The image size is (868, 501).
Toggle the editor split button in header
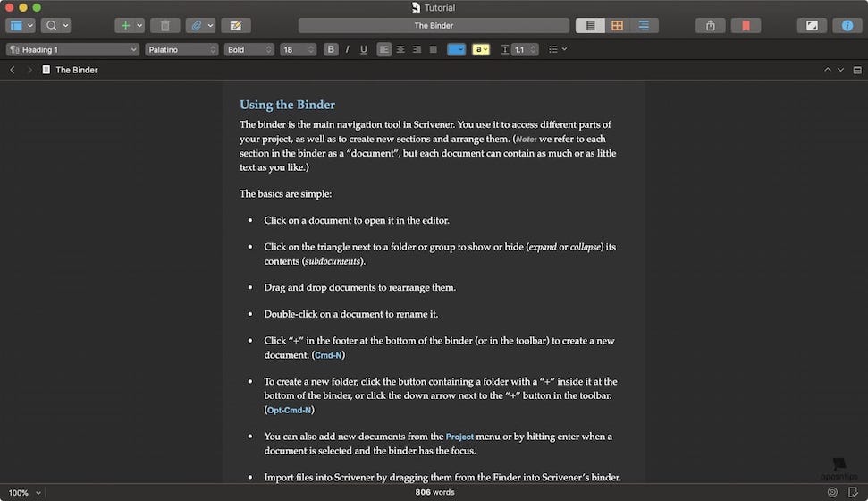coord(855,70)
